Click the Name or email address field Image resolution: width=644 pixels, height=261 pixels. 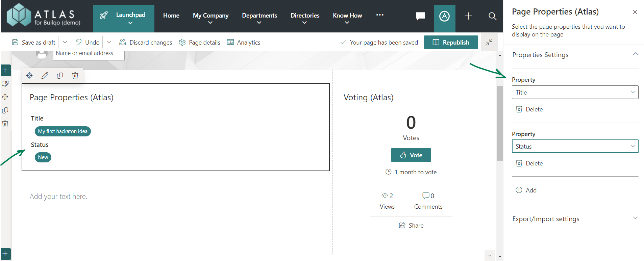pyautogui.click(x=89, y=54)
